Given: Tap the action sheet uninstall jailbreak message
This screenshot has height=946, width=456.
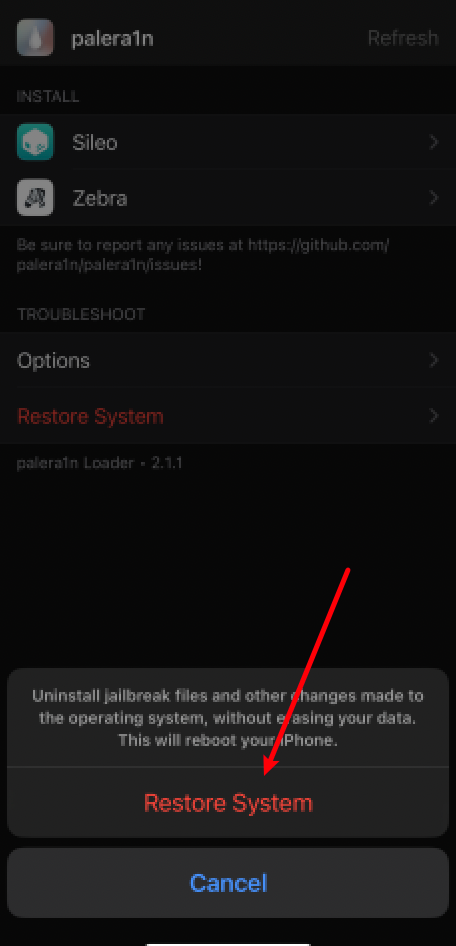Looking at the screenshot, I should pyautogui.click(x=228, y=718).
